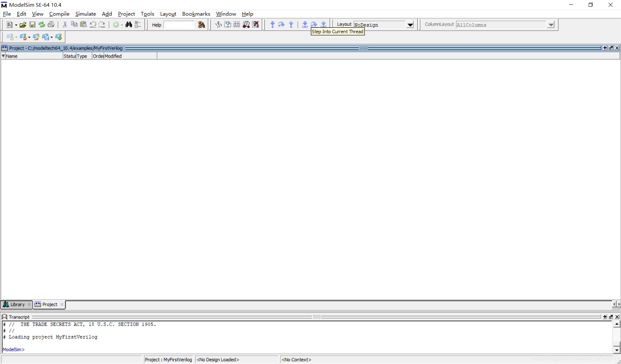Click the Name column header
The image size is (621, 364).
coord(34,56)
